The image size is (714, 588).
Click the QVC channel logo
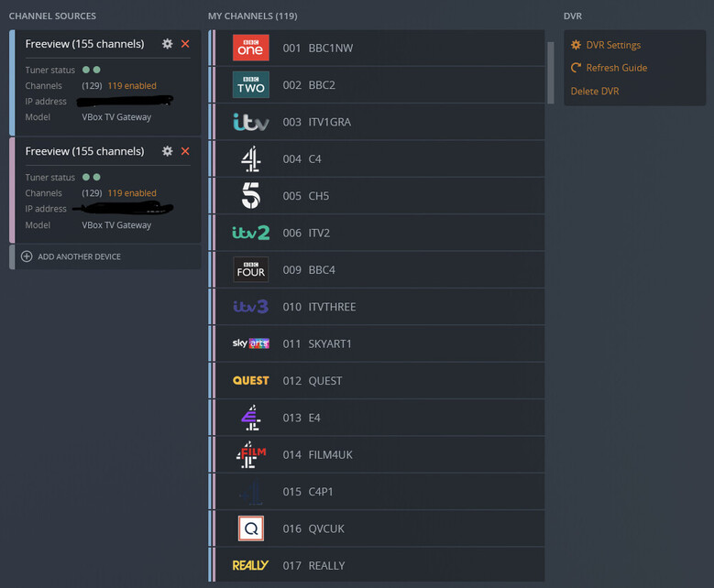pyautogui.click(x=251, y=528)
